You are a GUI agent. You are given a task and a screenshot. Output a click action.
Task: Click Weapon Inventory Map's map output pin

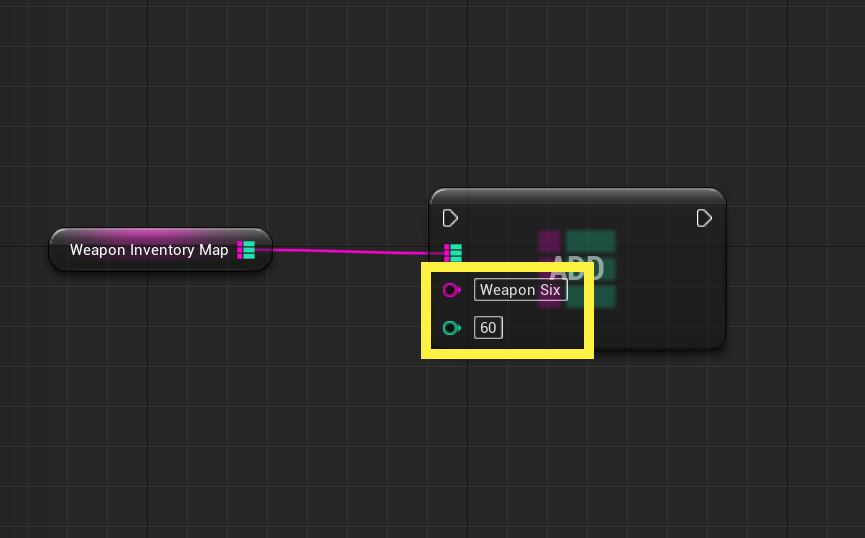246,250
